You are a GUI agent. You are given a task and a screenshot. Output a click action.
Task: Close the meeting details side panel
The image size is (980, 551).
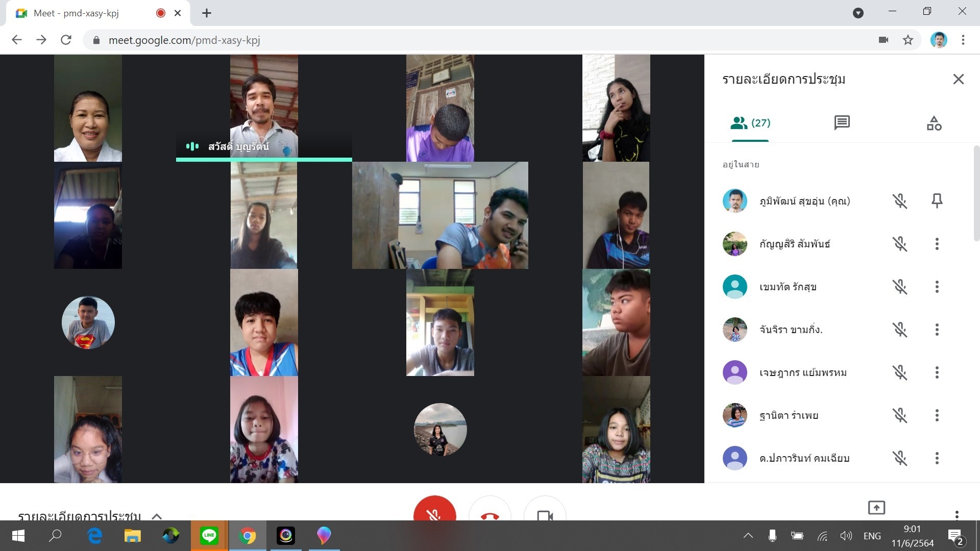[958, 79]
